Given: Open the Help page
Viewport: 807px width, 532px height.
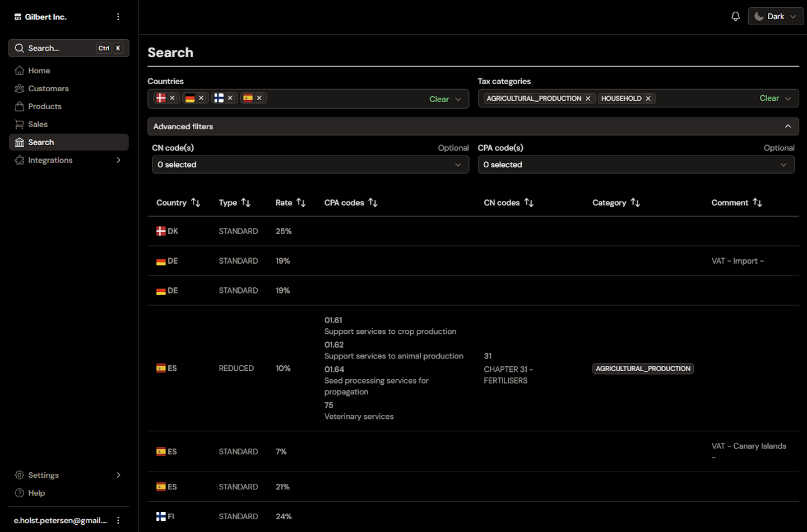Looking at the screenshot, I should tap(69, 493).
